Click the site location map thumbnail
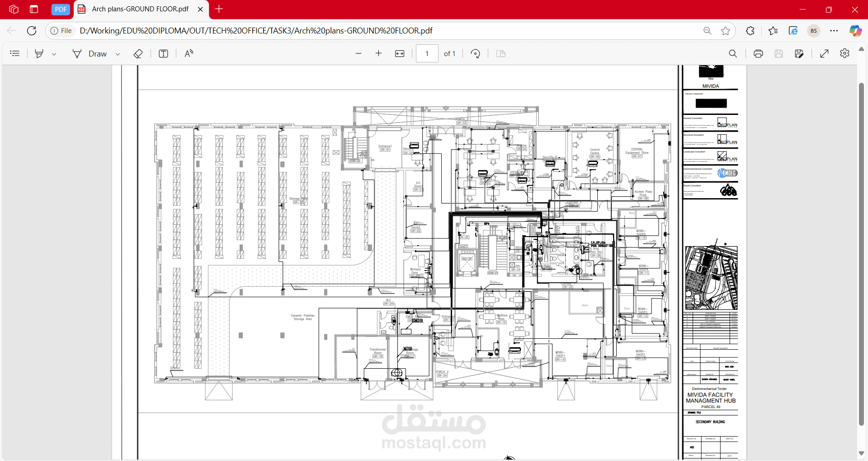This screenshot has height=461, width=868. [x=711, y=278]
